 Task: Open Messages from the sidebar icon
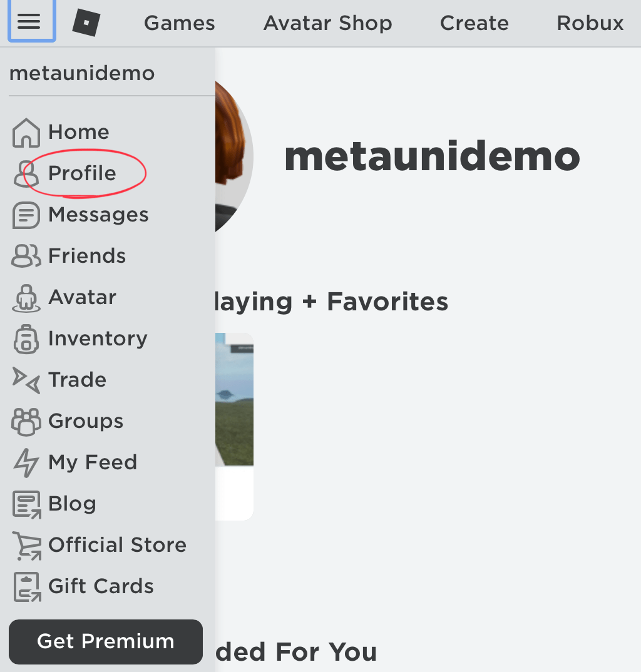click(x=26, y=215)
